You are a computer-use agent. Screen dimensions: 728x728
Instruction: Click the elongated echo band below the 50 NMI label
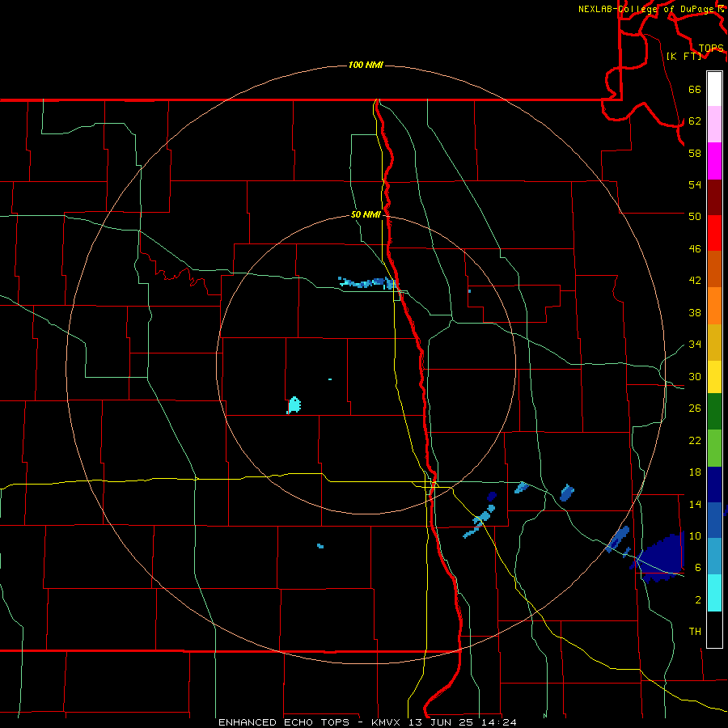tap(368, 282)
